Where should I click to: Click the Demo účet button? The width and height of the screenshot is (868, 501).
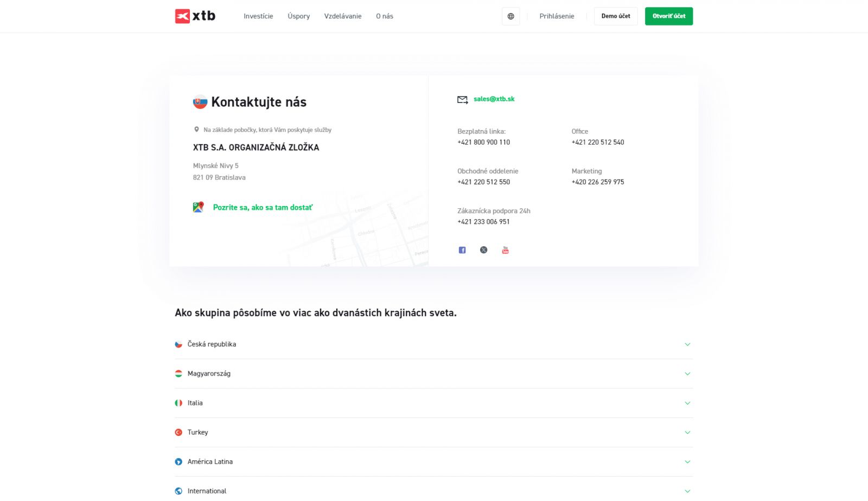(x=616, y=16)
